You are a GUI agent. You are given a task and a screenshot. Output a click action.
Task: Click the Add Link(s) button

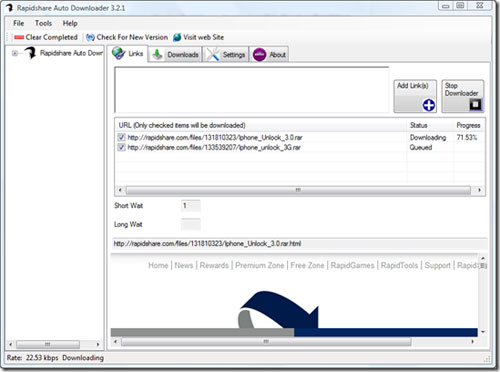point(415,96)
